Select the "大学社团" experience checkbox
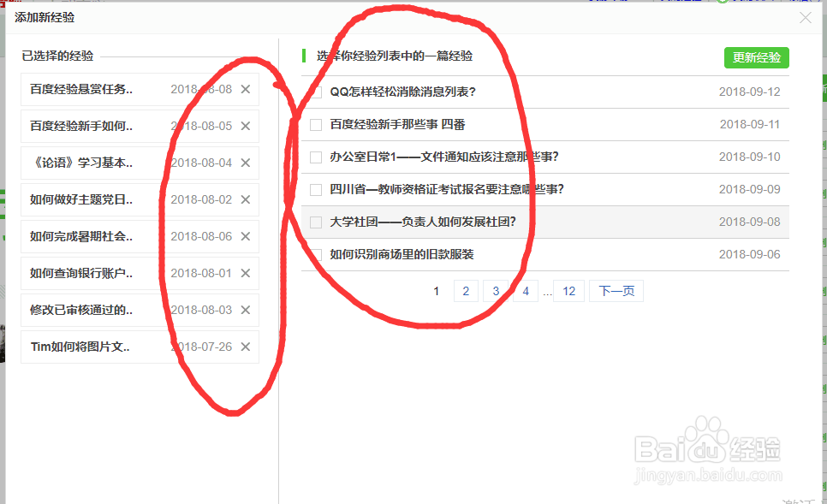 coord(315,222)
